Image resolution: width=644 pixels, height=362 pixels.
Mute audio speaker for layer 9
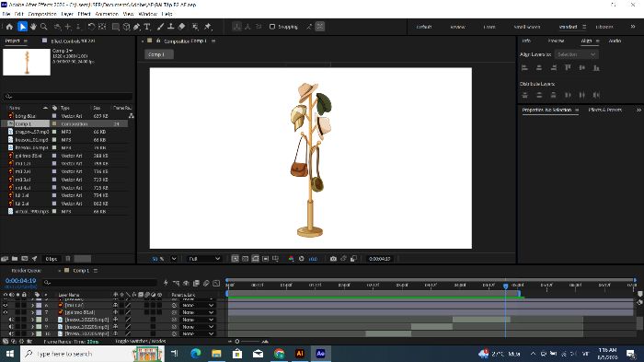pos(11,327)
